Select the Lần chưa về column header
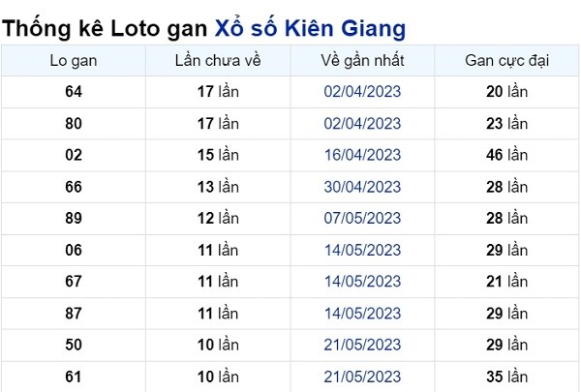Viewport: 581px width, 392px height. (218, 61)
